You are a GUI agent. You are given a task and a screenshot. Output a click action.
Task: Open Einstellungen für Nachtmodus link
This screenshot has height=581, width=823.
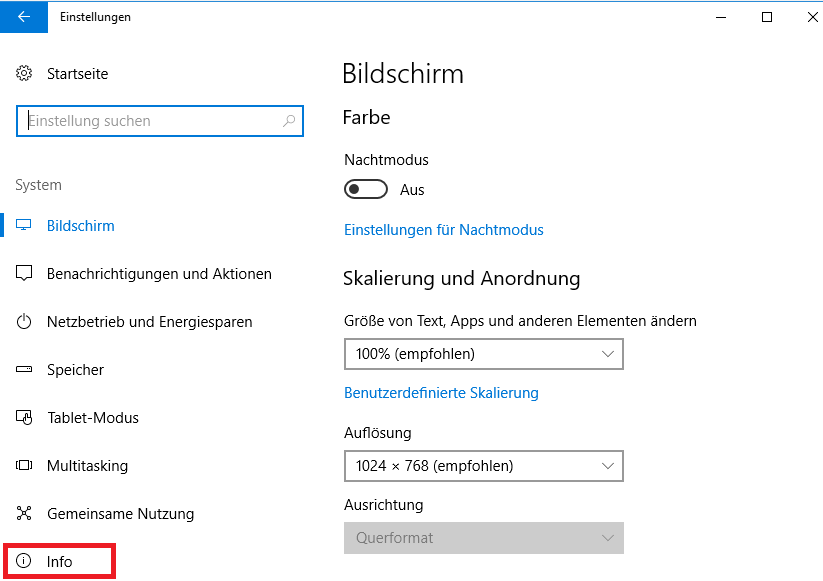pyautogui.click(x=444, y=230)
